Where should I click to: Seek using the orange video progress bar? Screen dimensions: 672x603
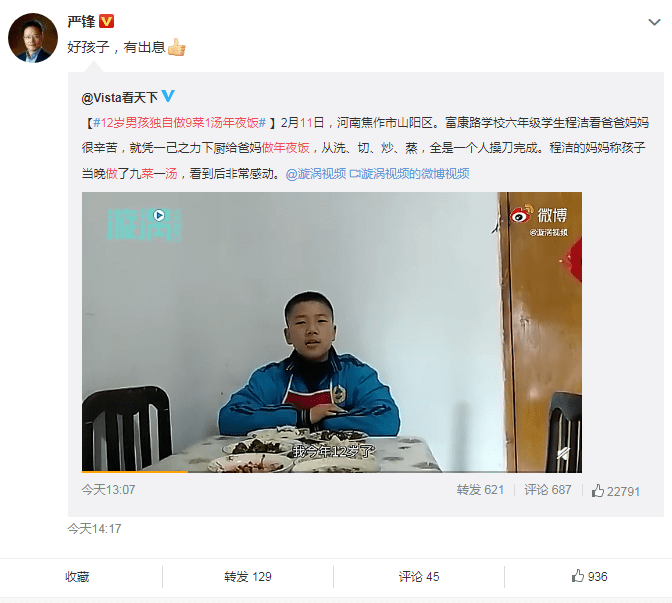click(332, 471)
